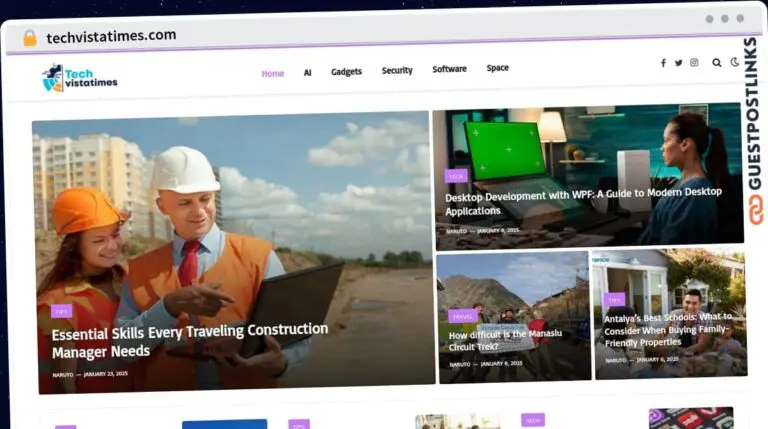
Task: Open the Security menu item
Action: (x=397, y=71)
